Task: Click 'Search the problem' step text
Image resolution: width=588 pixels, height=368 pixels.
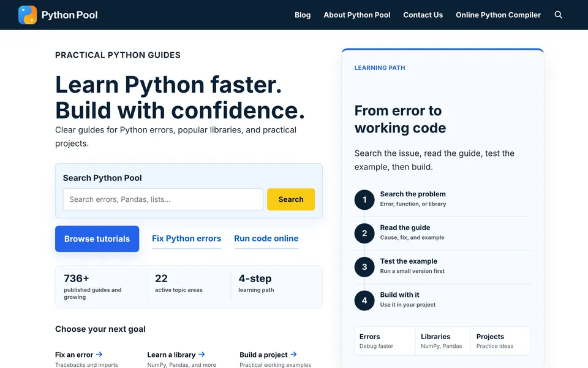Action: click(413, 194)
